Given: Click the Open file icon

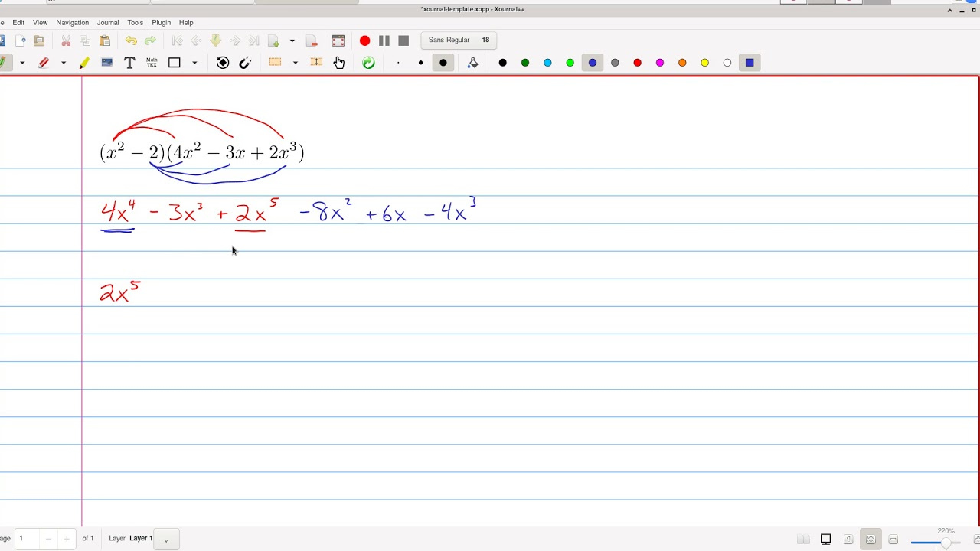Looking at the screenshot, I should (40, 41).
